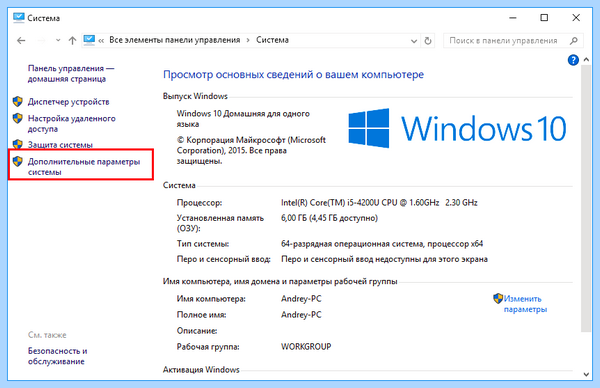The width and height of the screenshot is (600, 388).
Task: Open Дополнительные параметры системы link
Action: [84, 167]
